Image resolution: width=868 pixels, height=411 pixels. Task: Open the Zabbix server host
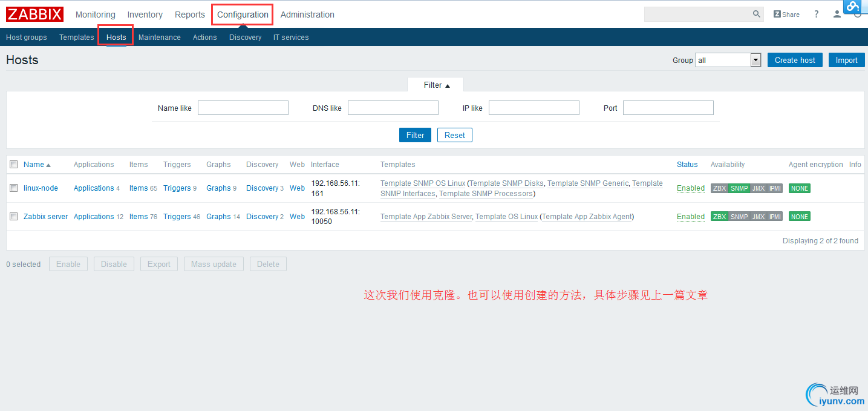click(46, 217)
